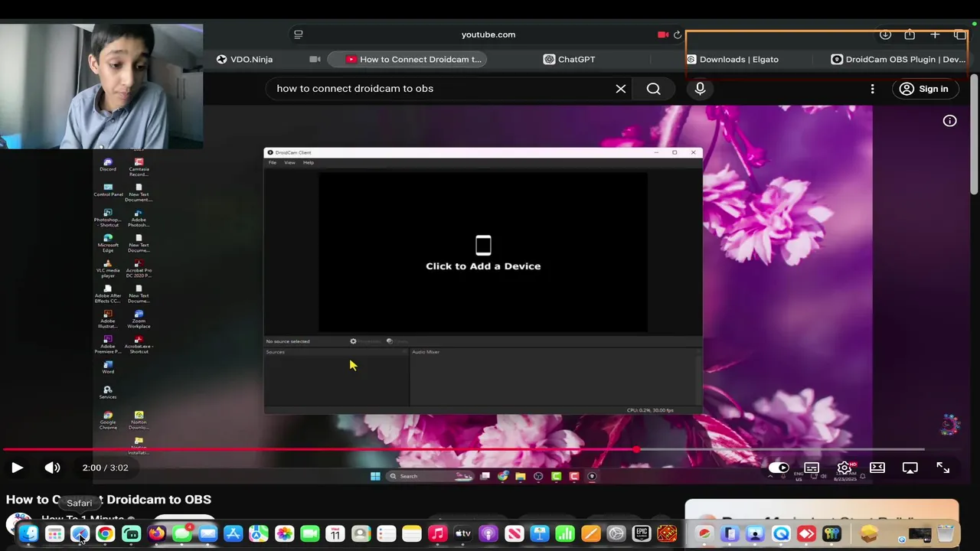Open Pages from the Dock
980x551 pixels.
pyautogui.click(x=590, y=533)
